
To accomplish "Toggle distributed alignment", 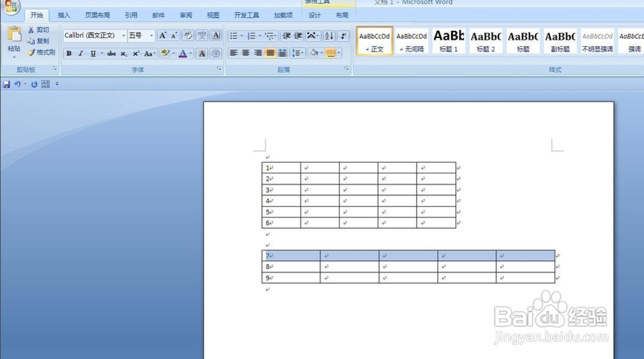I will (x=282, y=53).
